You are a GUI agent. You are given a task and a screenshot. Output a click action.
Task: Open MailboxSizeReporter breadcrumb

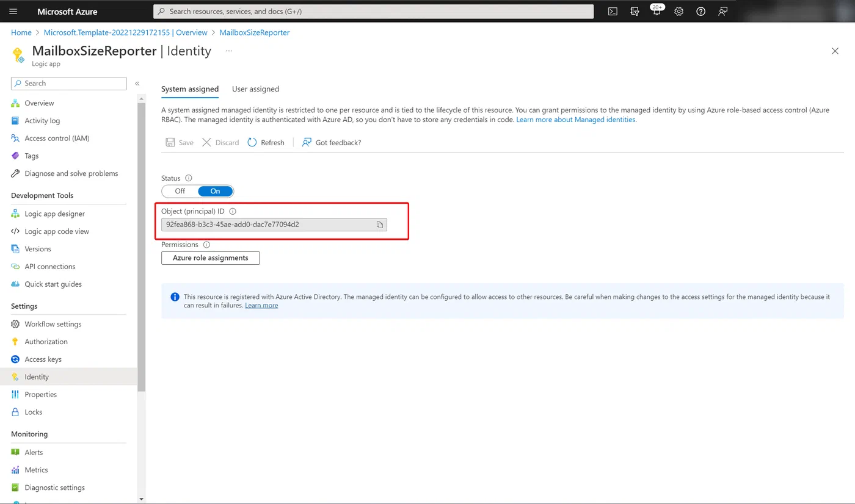pyautogui.click(x=255, y=32)
